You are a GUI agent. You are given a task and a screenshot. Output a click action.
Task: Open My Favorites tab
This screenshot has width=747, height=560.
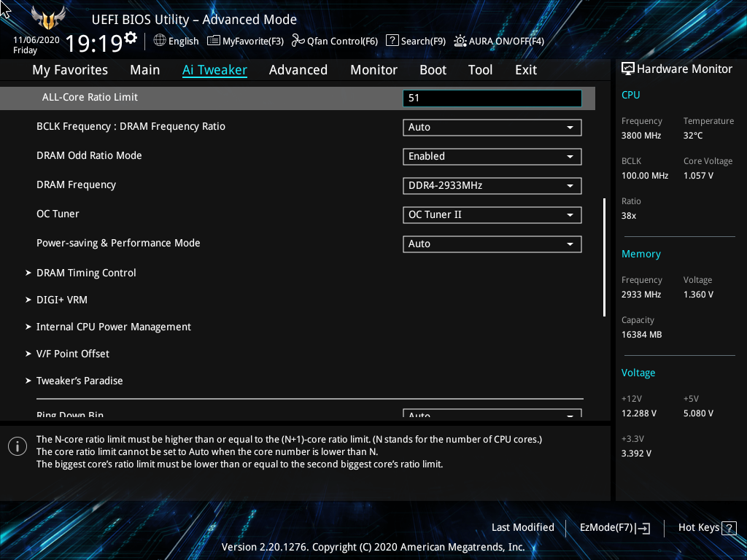(x=70, y=70)
